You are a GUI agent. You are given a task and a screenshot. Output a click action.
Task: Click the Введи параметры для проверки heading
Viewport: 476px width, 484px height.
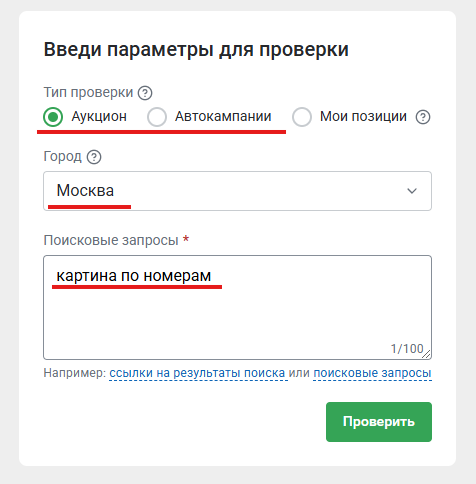pos(196,50)
